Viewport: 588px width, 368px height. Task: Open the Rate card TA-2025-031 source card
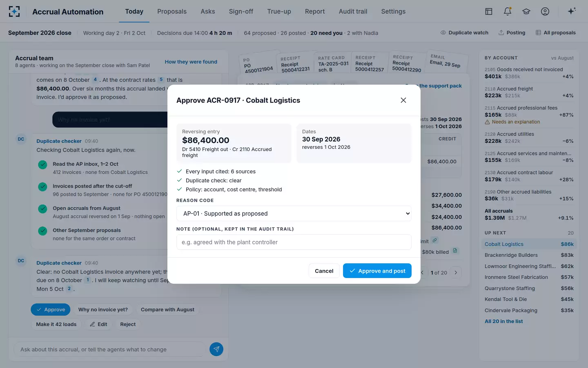333,64
